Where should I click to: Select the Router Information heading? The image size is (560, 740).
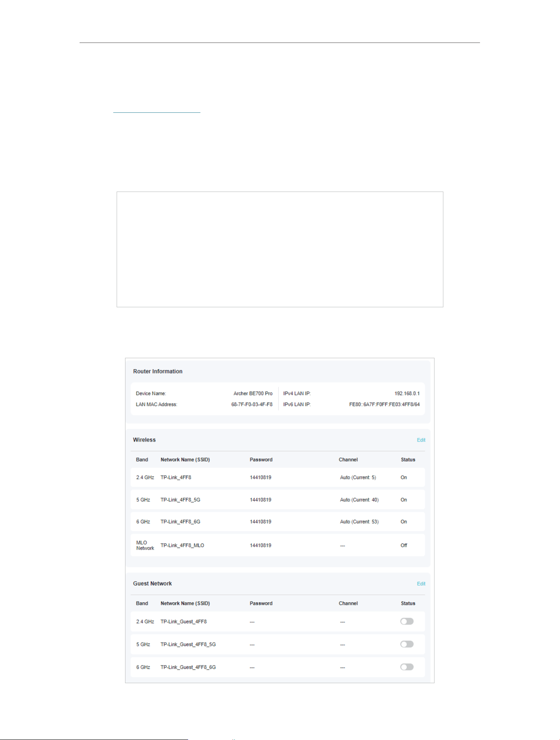point(158,371)
